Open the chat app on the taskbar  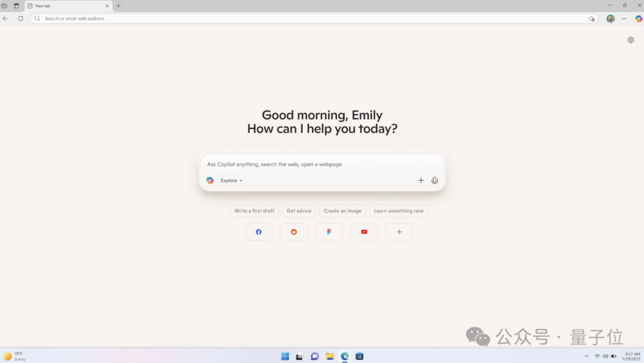pos(315,356)
